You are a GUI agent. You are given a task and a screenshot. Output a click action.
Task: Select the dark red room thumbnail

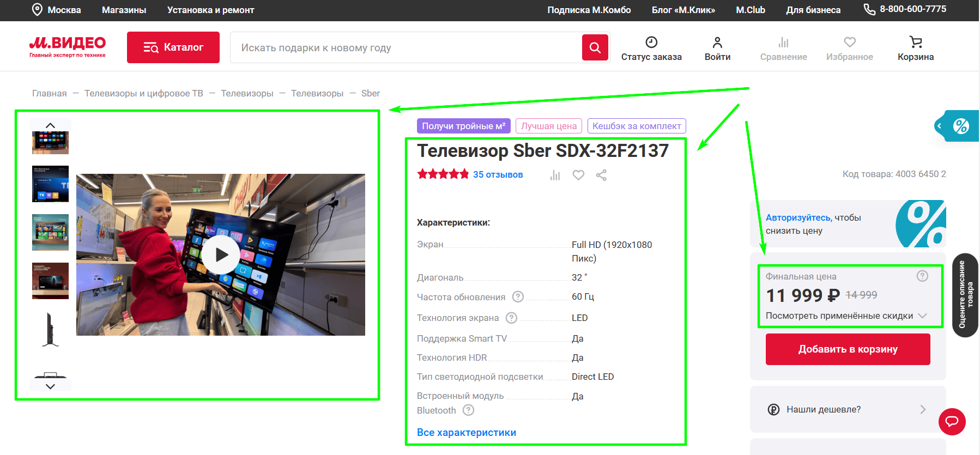coord(50,281)
